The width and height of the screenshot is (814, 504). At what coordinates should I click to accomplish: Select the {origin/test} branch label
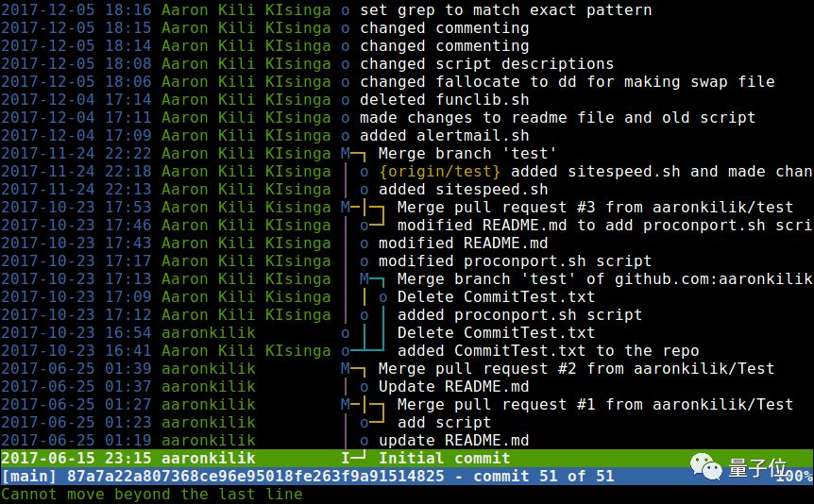[440, 172]
